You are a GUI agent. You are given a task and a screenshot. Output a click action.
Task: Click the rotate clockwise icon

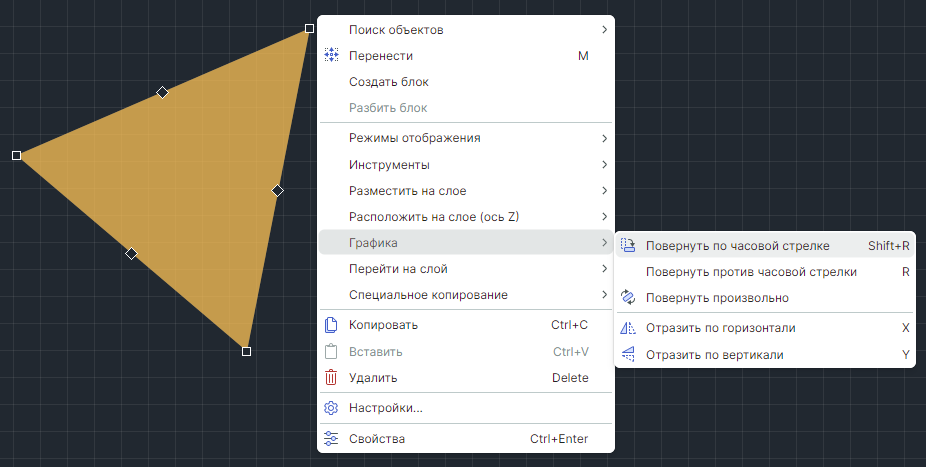click(x=628, y=245)
